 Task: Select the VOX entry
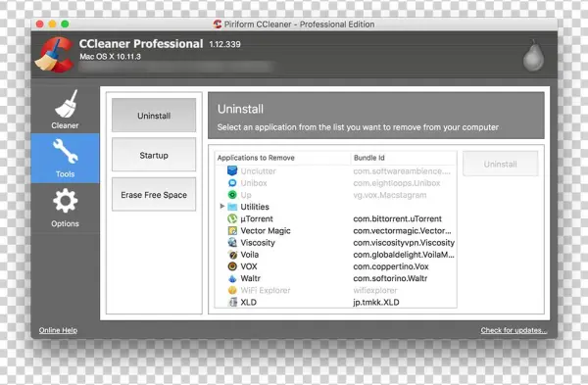click(x=249, y=266)
